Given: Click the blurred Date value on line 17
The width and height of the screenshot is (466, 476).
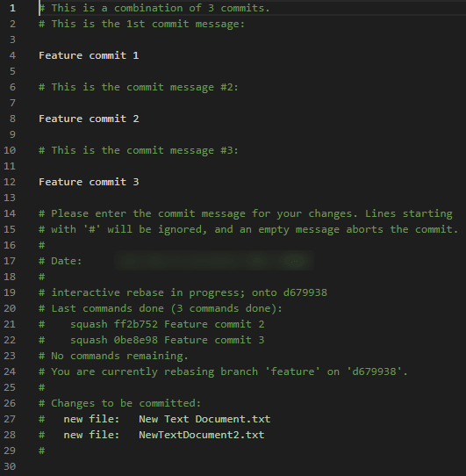Looking at the screenshot, I should coord(214,261).
